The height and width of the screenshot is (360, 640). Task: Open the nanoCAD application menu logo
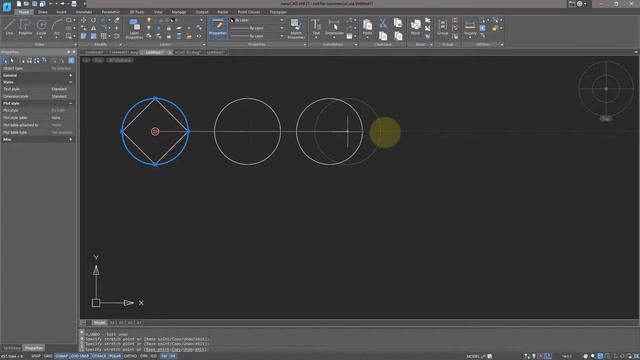pyautogui.click(x=7, y=7)
